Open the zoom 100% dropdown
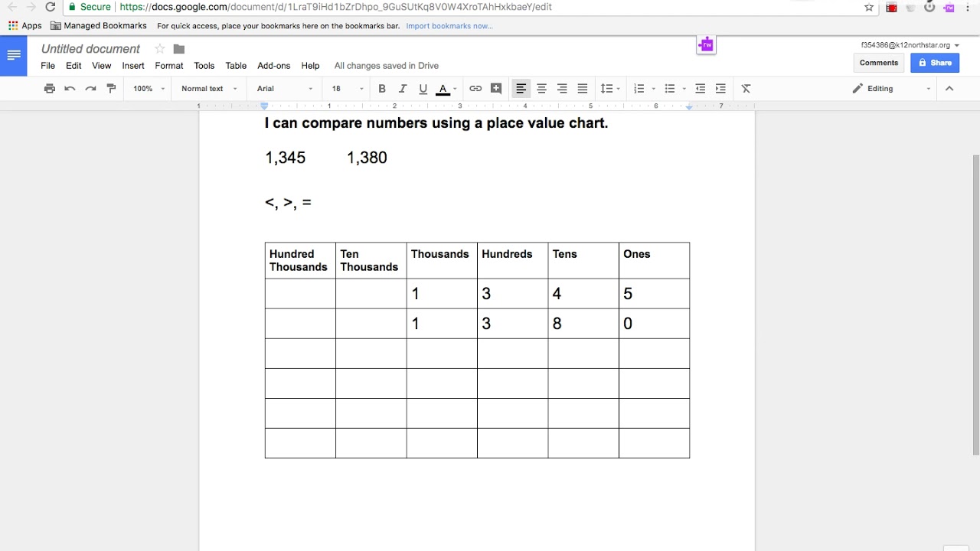The image size is (980, 551). coord(149,89)
